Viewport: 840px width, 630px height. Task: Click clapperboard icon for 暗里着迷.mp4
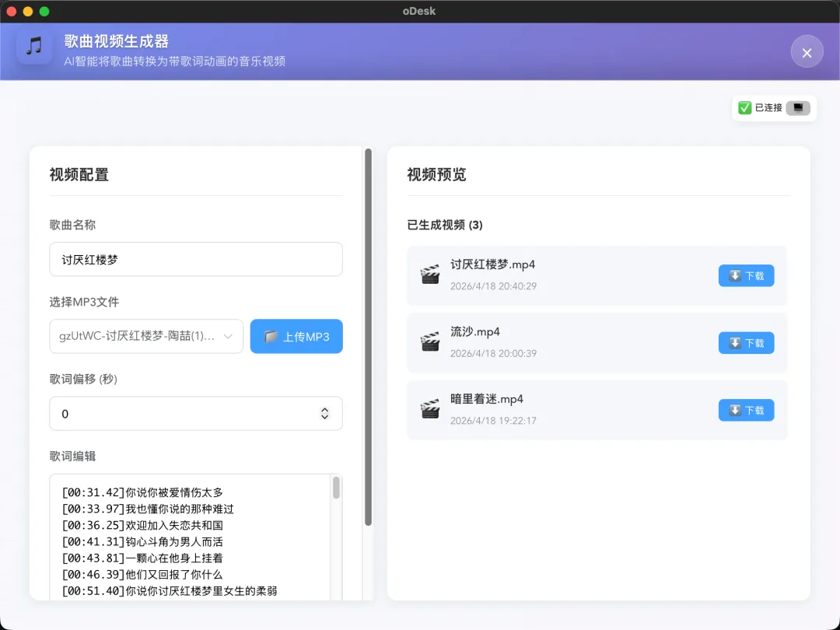(429, 411)
